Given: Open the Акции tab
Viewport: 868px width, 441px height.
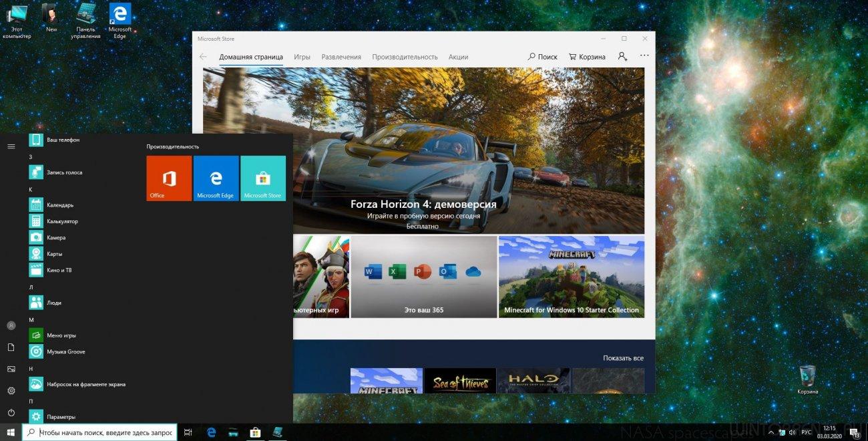Looking at the screenshot, I should pos(458,57).
